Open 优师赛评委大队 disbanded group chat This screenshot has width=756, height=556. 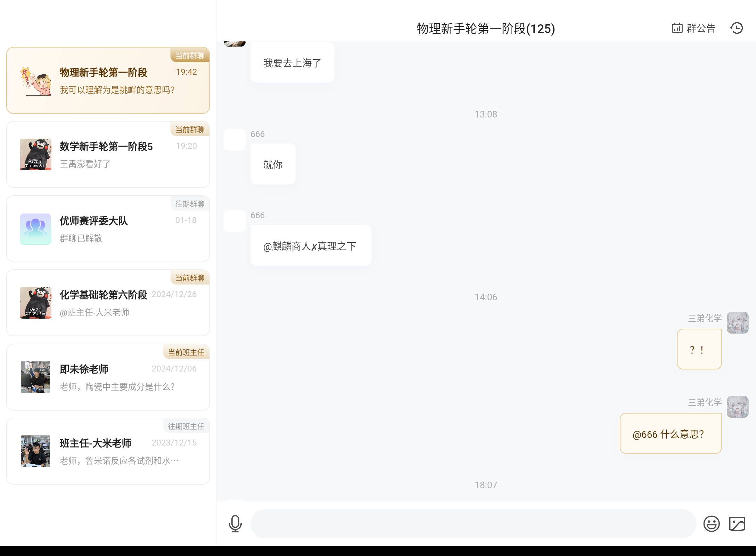point(108,229)
